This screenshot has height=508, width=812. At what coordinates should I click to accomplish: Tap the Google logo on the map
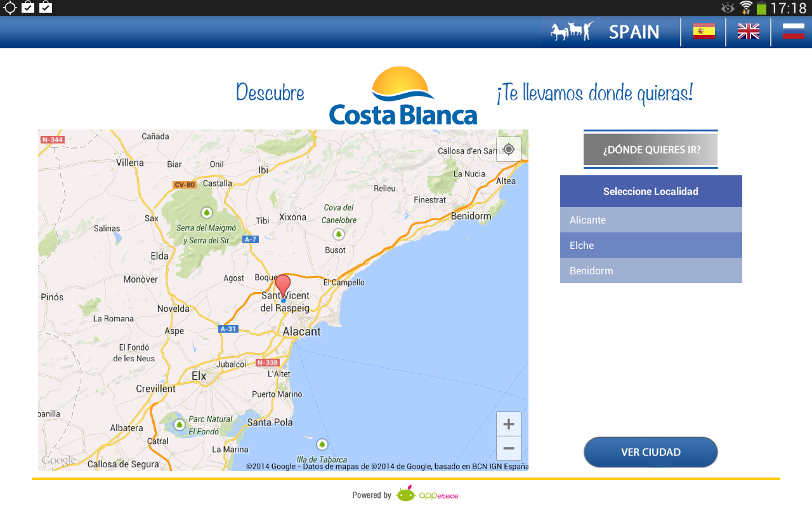pos(59,460)
